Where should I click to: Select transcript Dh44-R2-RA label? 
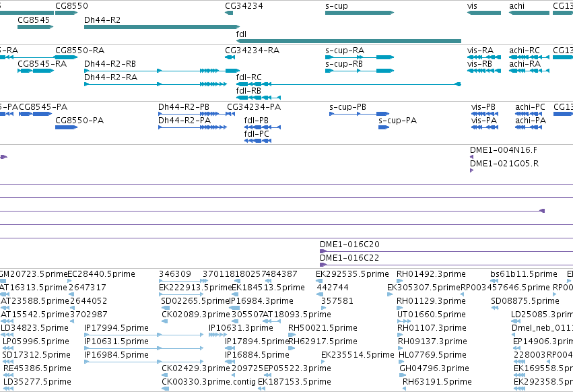click(x=110, y=77)
